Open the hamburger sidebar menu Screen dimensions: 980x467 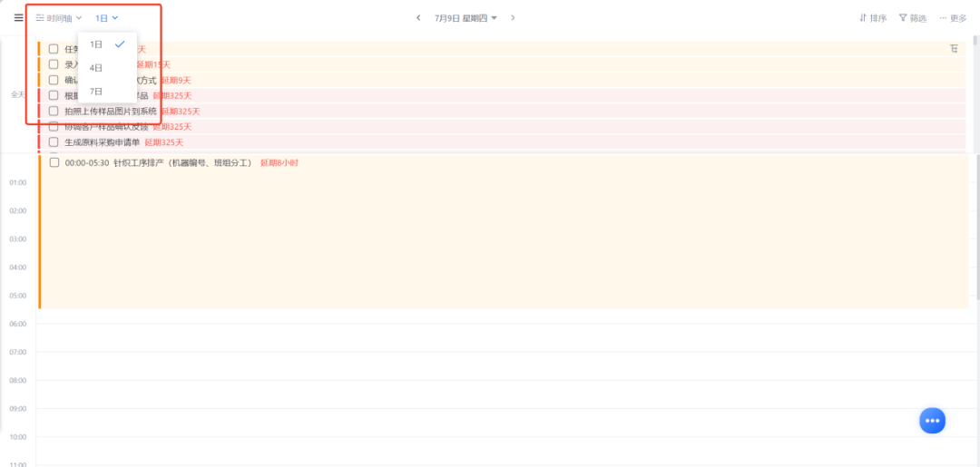click(x=19, y=17)
